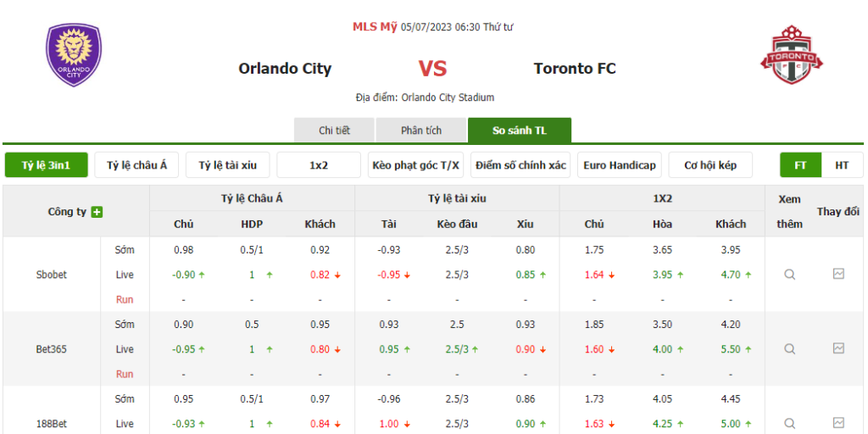Screen dimensions: 868x434
Task: Click the magnifier icon in Sbobet row
Action: coord(790,275)
